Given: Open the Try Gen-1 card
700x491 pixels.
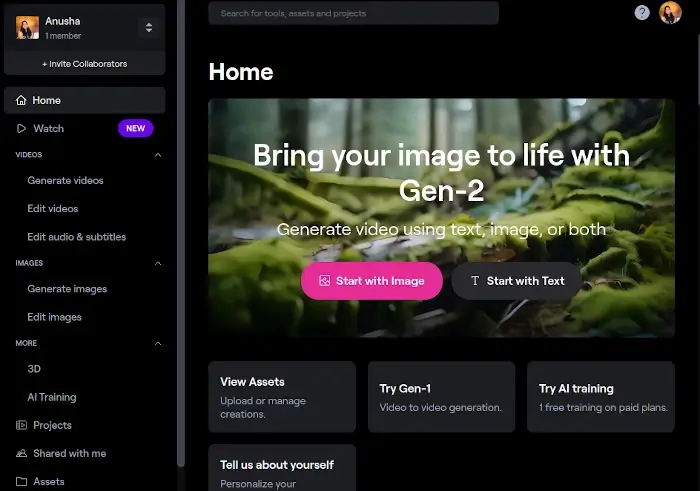Looking at the screenshot, I should tap(441, 397).
